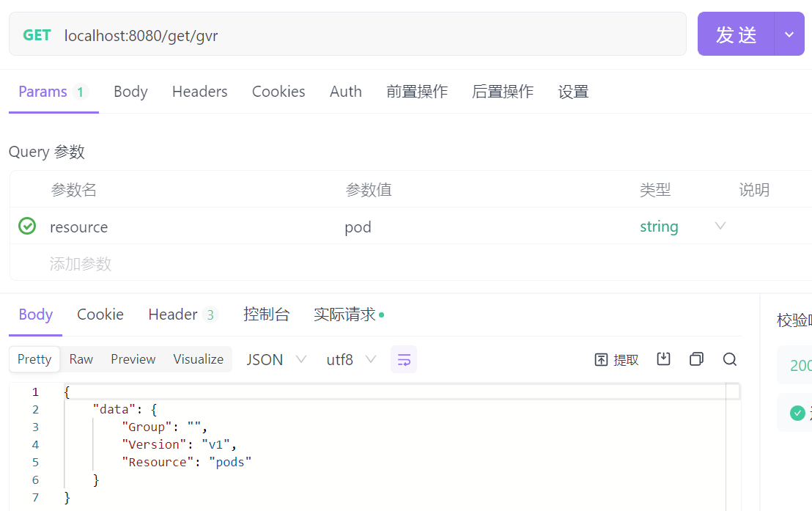The width and height of the screenshot is (812, 511).
Task: Disable the resource parameter checkbox
Action: click(x=27, y=227)
